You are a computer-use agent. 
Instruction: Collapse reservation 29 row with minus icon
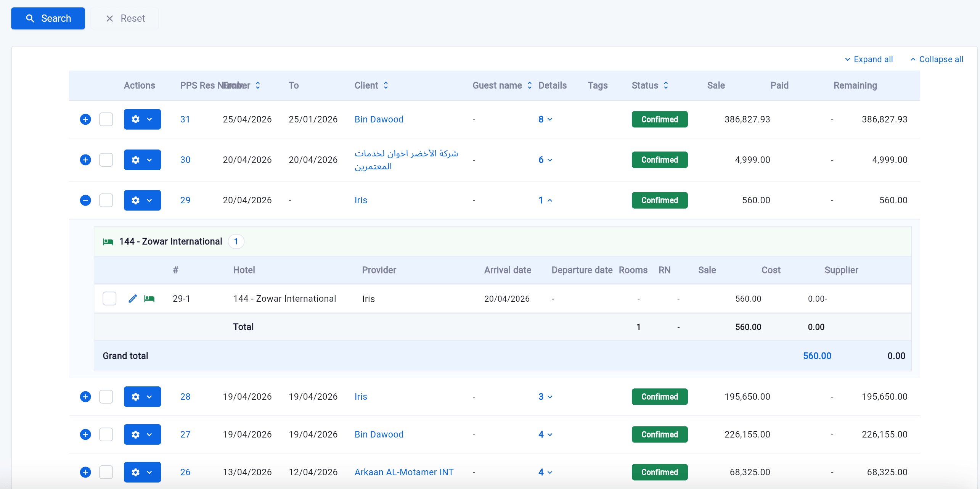coord(85,200)
